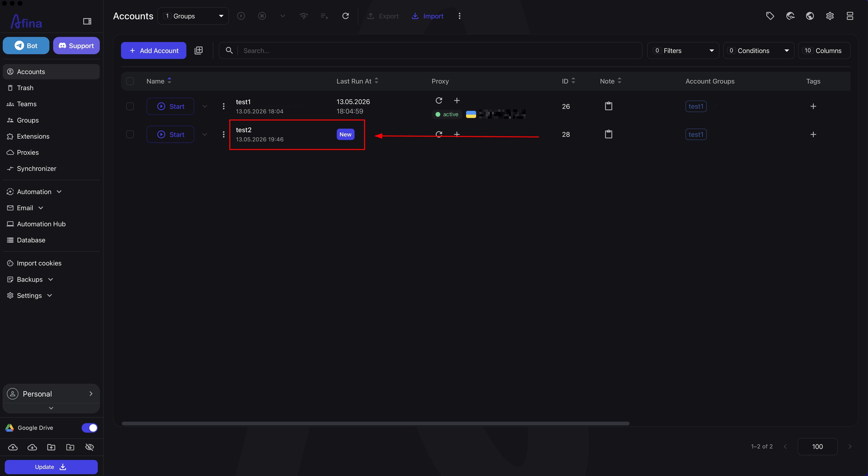
Task: Open the tags manager icon
Action: [770, 16]
